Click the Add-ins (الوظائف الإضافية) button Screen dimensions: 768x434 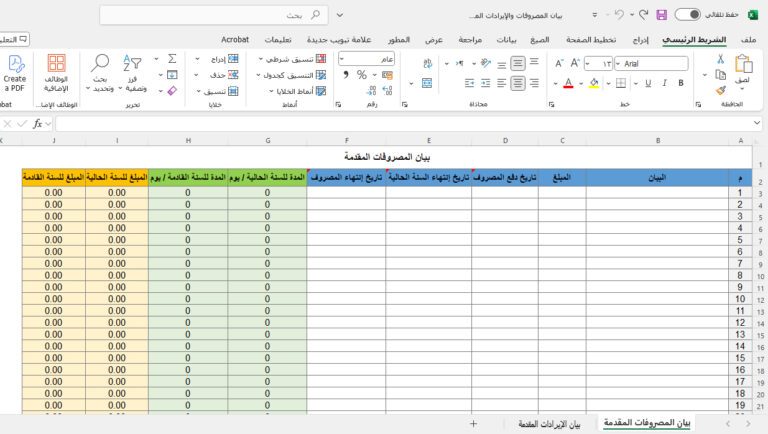[x=56, y=73]
